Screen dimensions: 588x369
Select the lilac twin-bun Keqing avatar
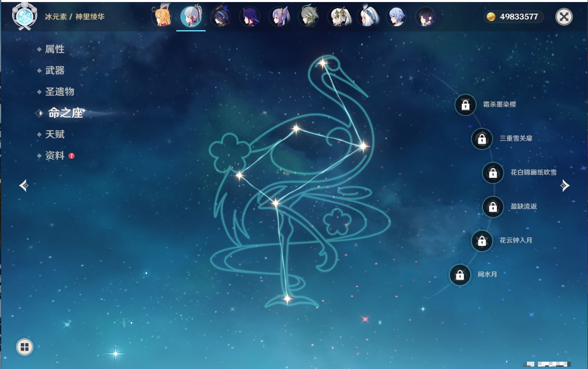[279, 17]
